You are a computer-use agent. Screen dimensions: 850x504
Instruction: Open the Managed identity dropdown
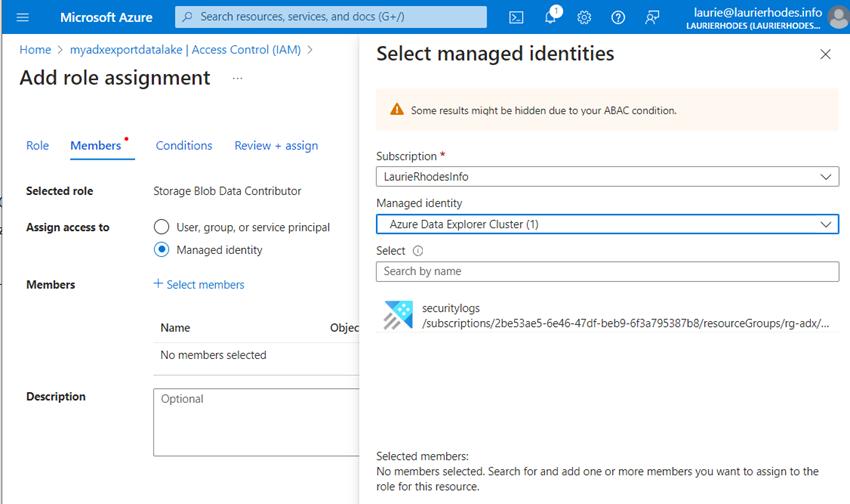[x=608, y=224]
